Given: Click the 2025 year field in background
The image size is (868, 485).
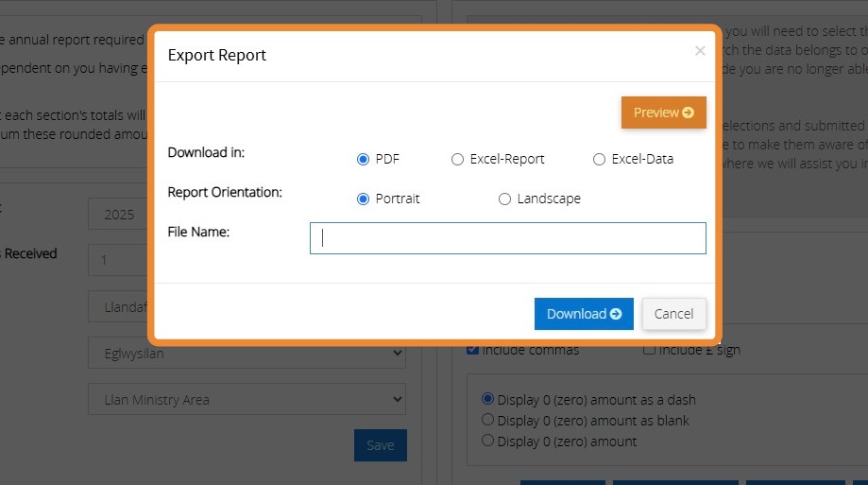Looking at the screenshot, I should click(118, 214).
